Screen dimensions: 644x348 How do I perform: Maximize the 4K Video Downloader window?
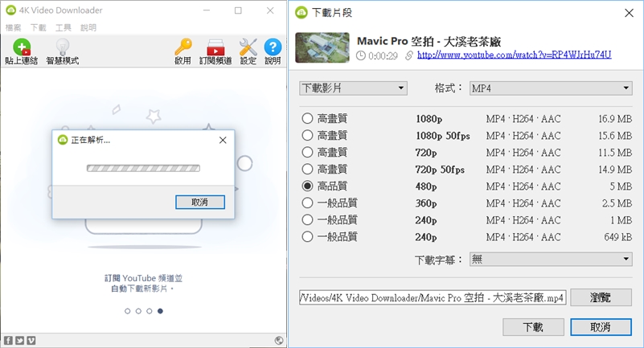coord(238,10)
